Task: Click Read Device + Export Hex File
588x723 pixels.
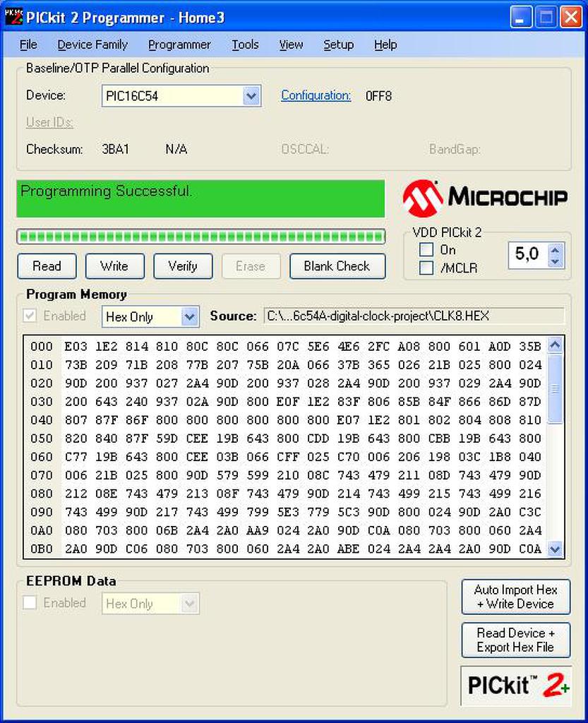Action: (x=516, y=640)
